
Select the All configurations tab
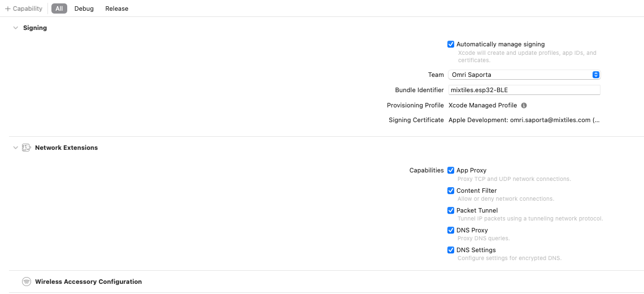pos(59,8)
